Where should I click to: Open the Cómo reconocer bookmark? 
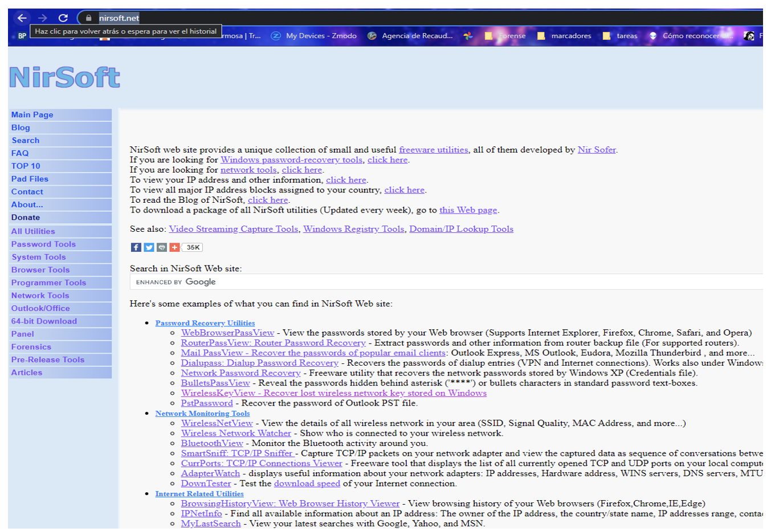pyautogui.click(x=691, y=36)
